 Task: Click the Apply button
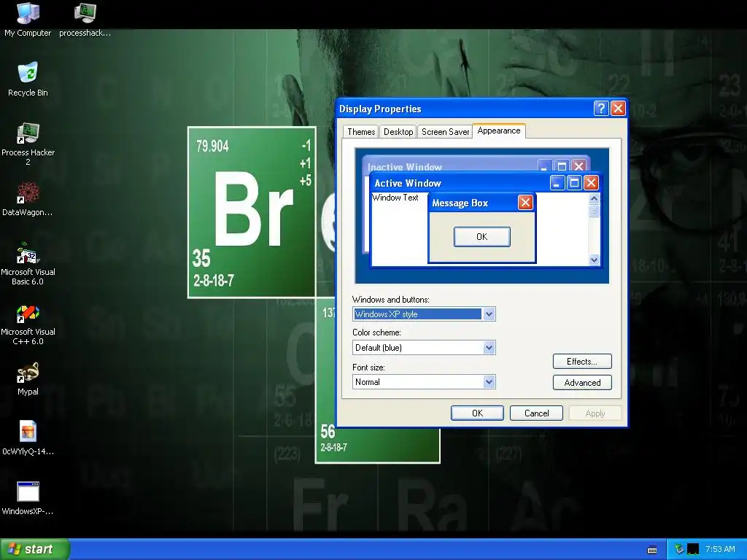pyautogui.click(x=595, y=413)
